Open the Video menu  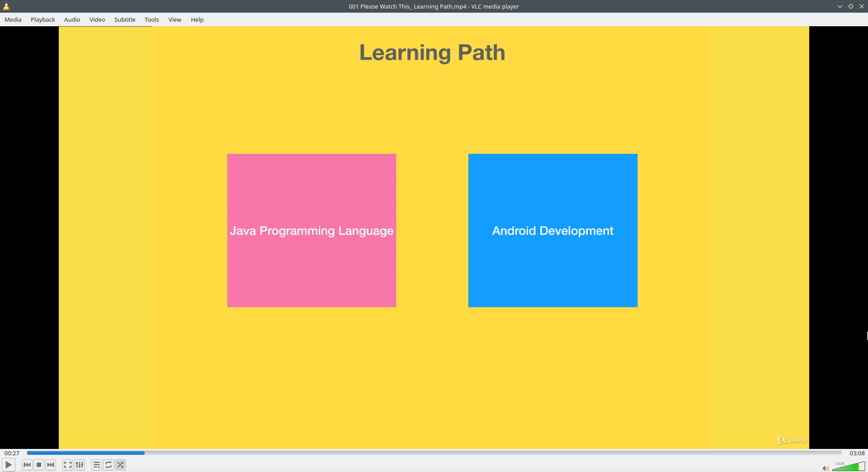tap(97, 19)
